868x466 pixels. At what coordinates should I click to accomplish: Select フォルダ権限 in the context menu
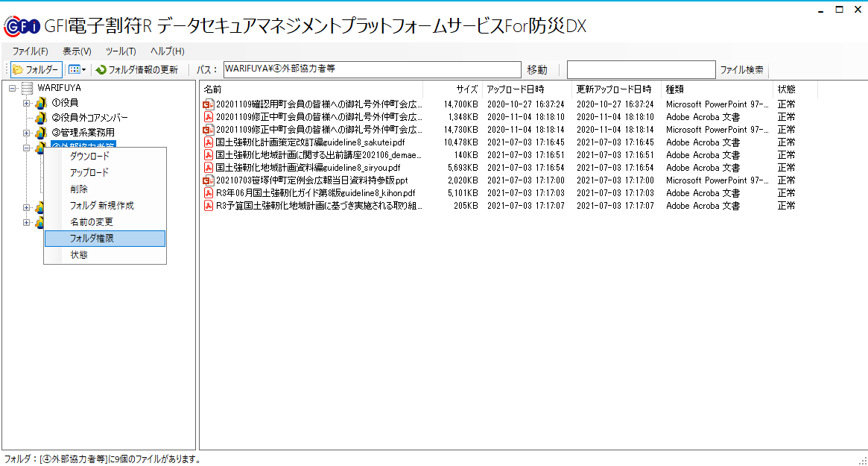point(104,239)
